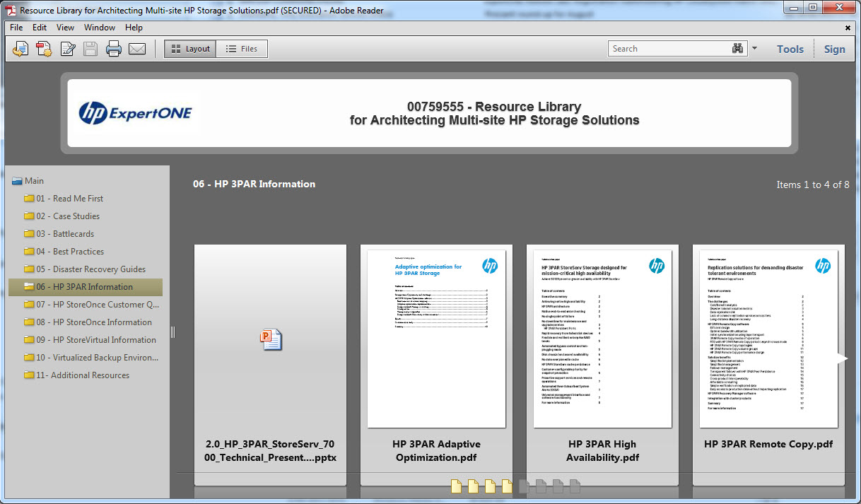
Task: Click the 'Items 1 to 4 of 8' text
Action: pos(813,184)
